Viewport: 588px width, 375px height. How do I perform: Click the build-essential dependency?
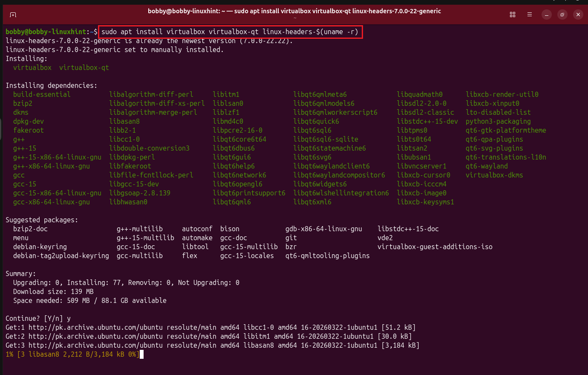coord(42,94)
